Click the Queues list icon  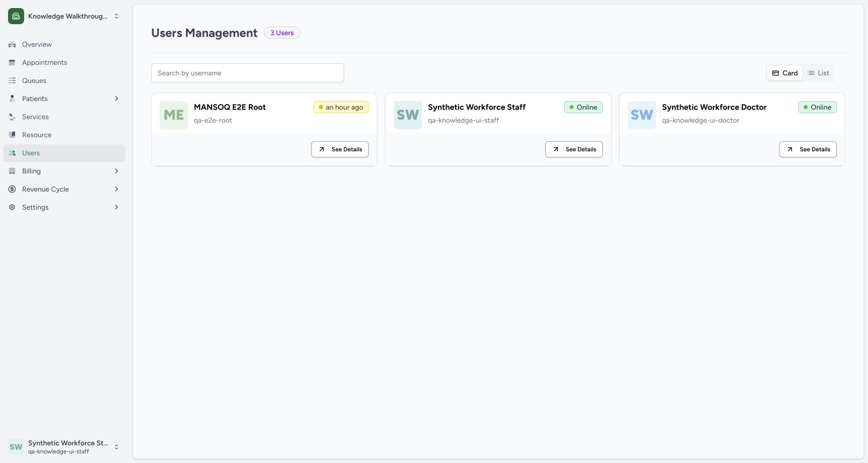tap(12, 81)
